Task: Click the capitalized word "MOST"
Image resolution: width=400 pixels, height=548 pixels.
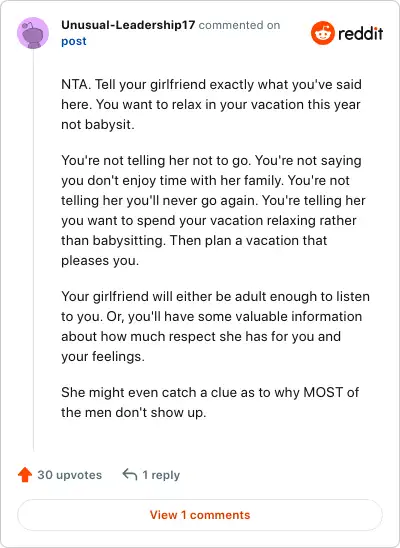Action: pos(323,392)
